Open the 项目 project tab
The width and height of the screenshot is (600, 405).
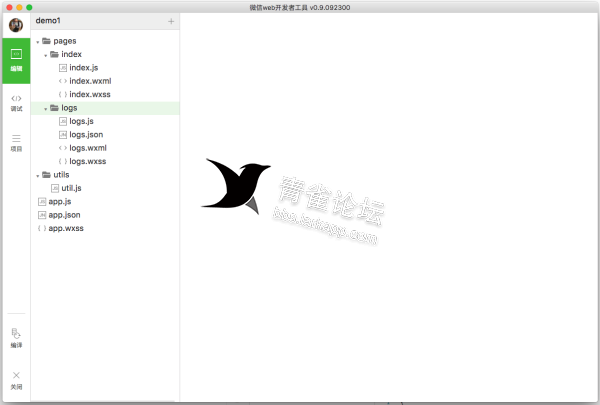pyautogui.click(x=16, y=143)
